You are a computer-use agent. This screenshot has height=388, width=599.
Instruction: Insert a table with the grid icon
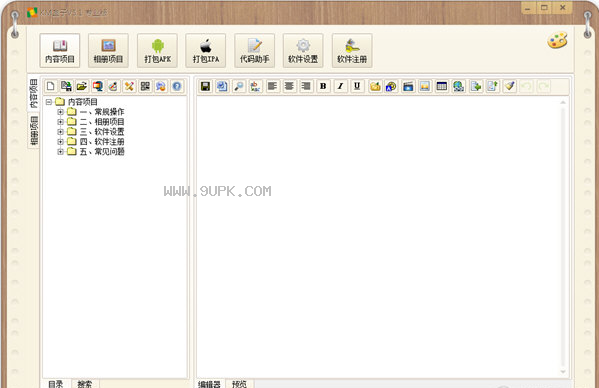click(442, 86)
